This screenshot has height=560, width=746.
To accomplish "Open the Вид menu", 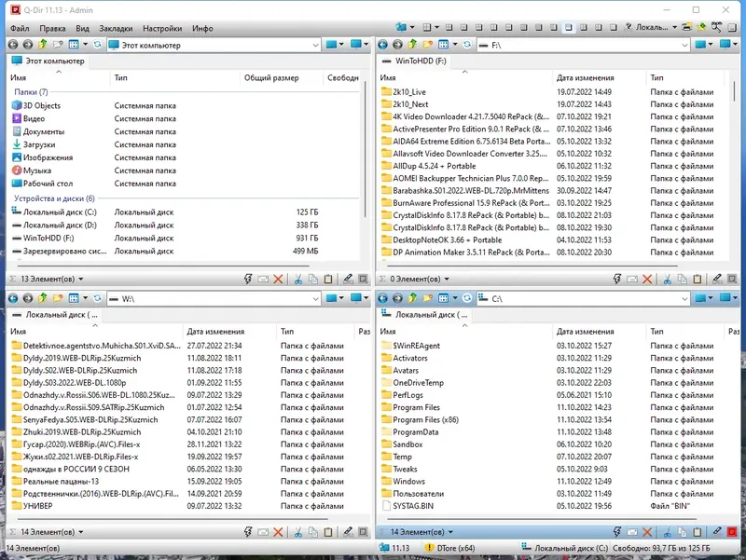I will (x=82, y=29).
